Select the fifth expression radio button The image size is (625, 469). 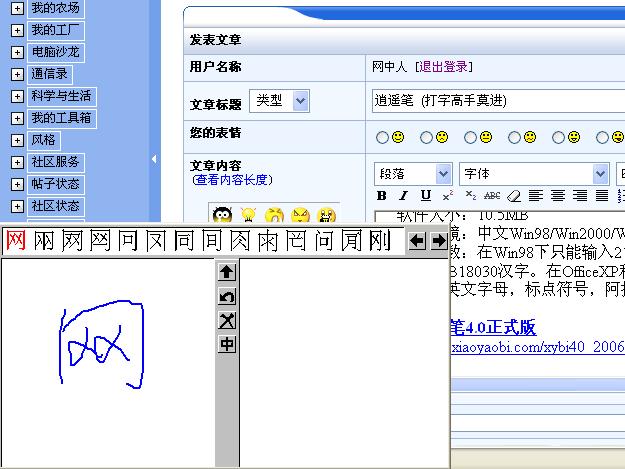pos(558,137)
